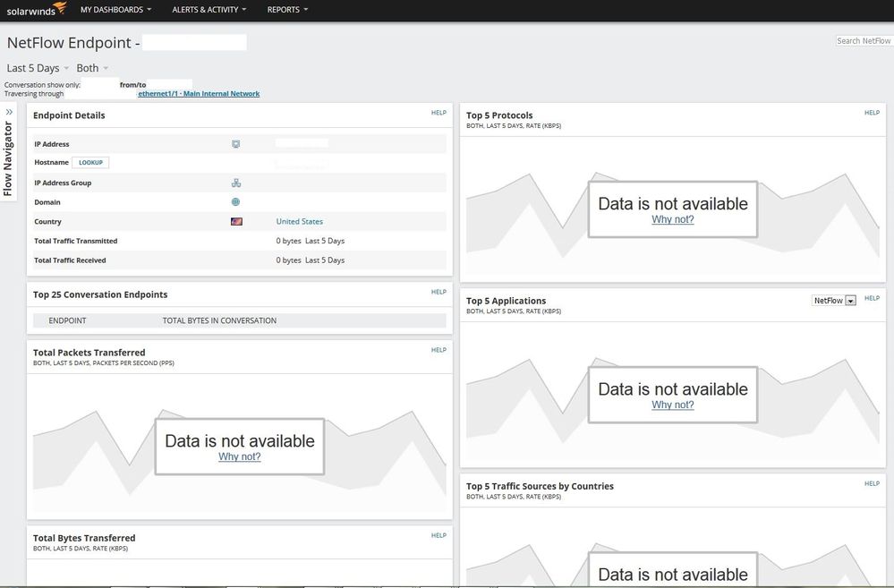The image size is (894, 588).
Task: Open the My Dashboards menu
Action: 115,10
